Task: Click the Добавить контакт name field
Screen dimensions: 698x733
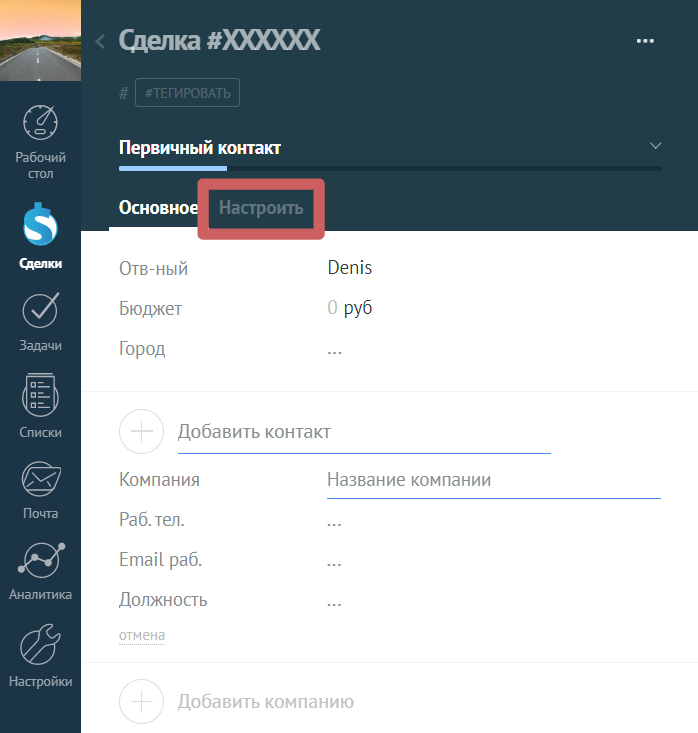Action: point(364,432)
